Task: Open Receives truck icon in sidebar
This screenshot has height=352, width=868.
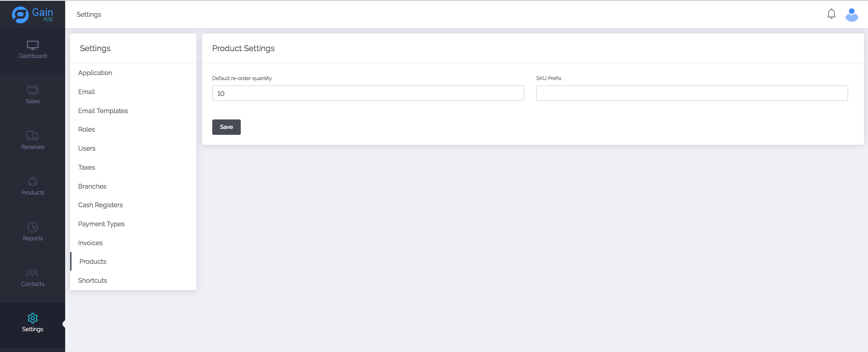Action: 33,136
